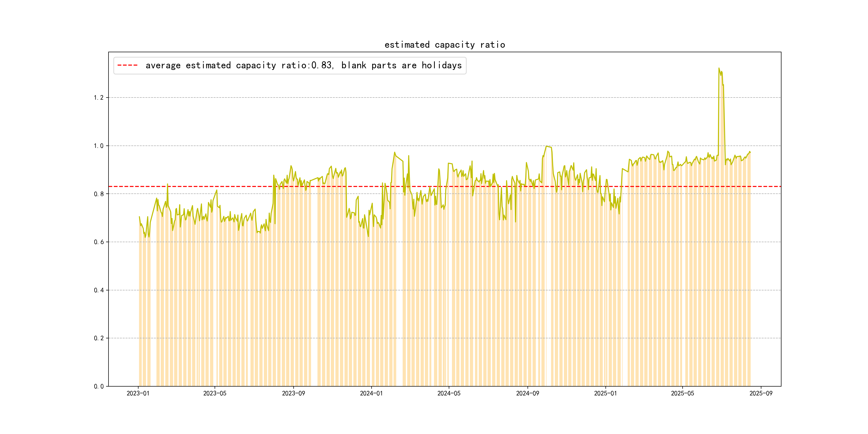
Task: Click the 2025-01 x-axis label
Action: [605, 393]
